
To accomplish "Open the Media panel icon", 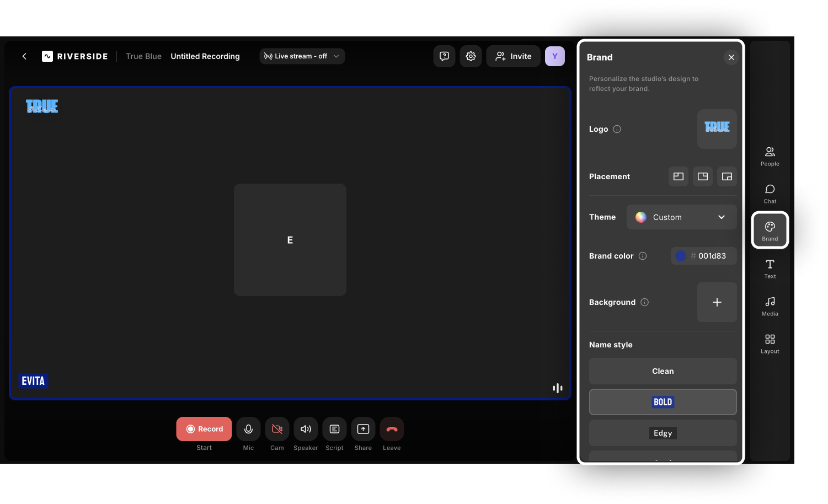I will pos(770,305).
